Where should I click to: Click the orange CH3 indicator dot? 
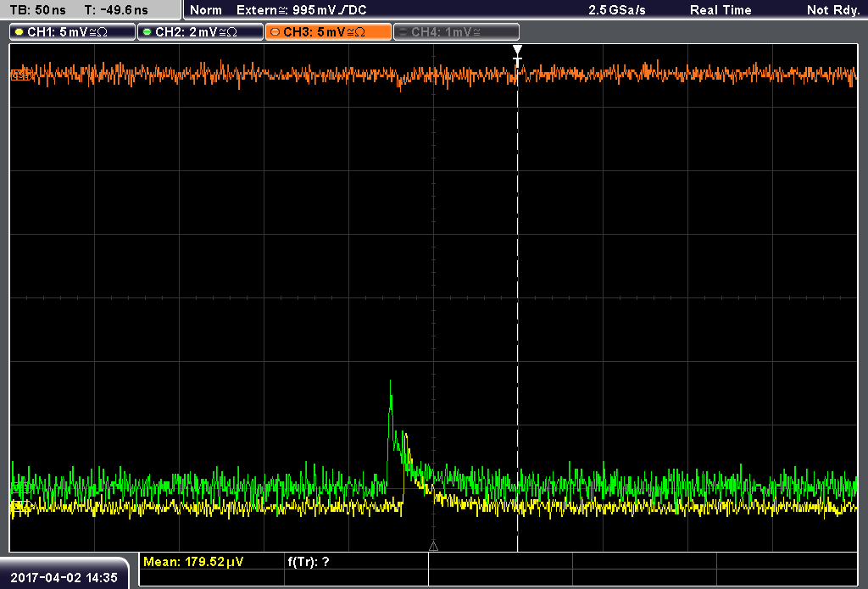275,32
